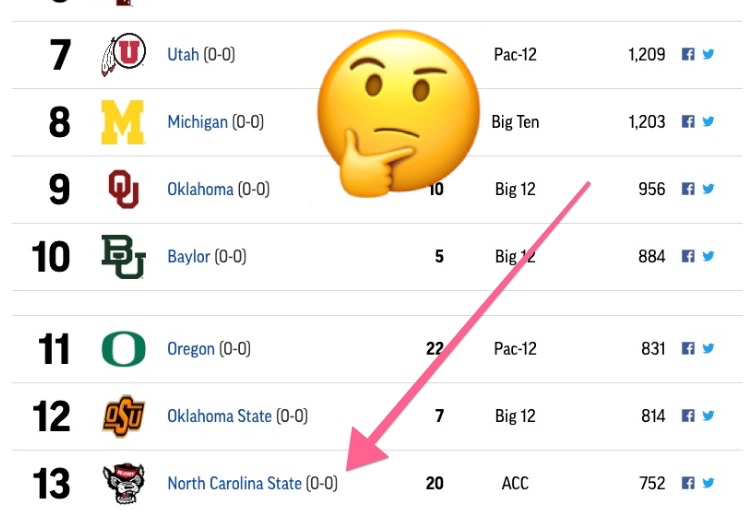Open the Michigan team link
Image resolution: width=754 pixels, height=510 pixels.
pos(197,122)
